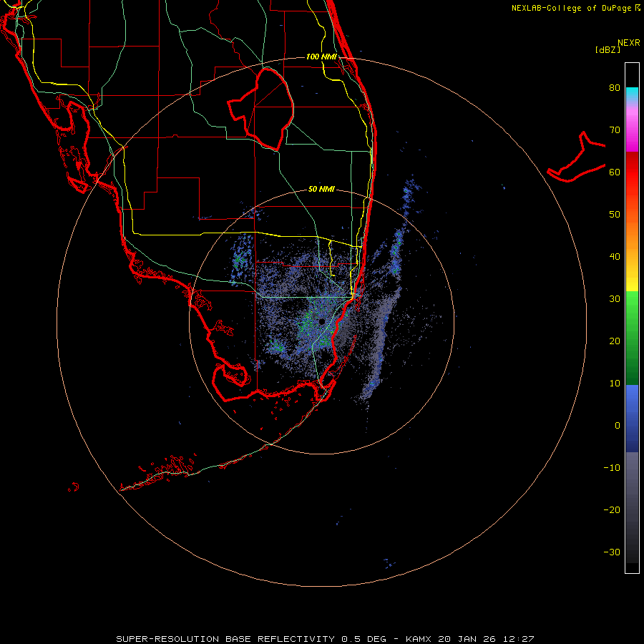The image size is (644, 644).
Task: Click the 20 value on the dBZ scale
Action: pos(615,341)
